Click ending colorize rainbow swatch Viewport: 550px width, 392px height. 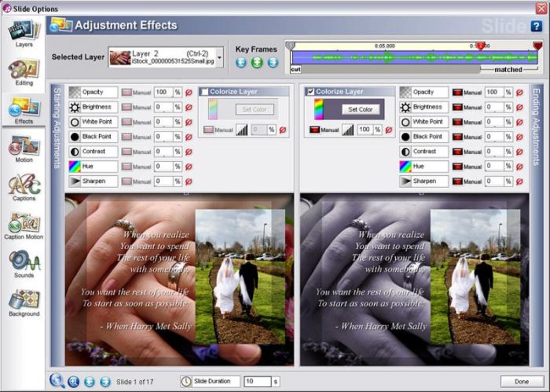(x=319, y=109)
